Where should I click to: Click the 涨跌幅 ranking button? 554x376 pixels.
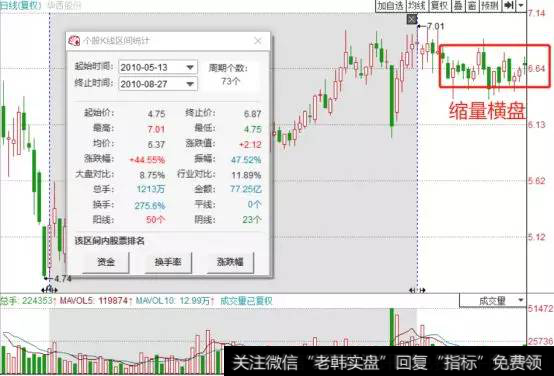230,262
